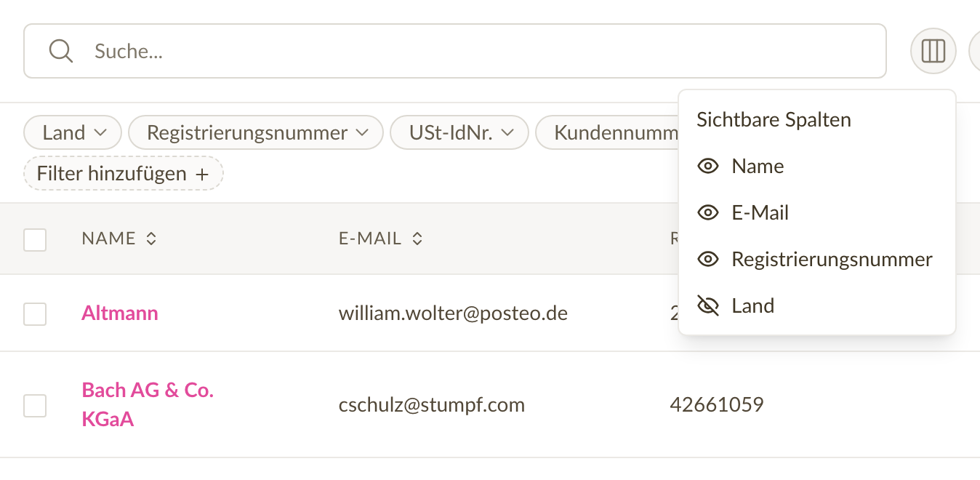Sort by the NAME column arrows icon
This screenshot has width=980, height=480.
pos(151,239)
